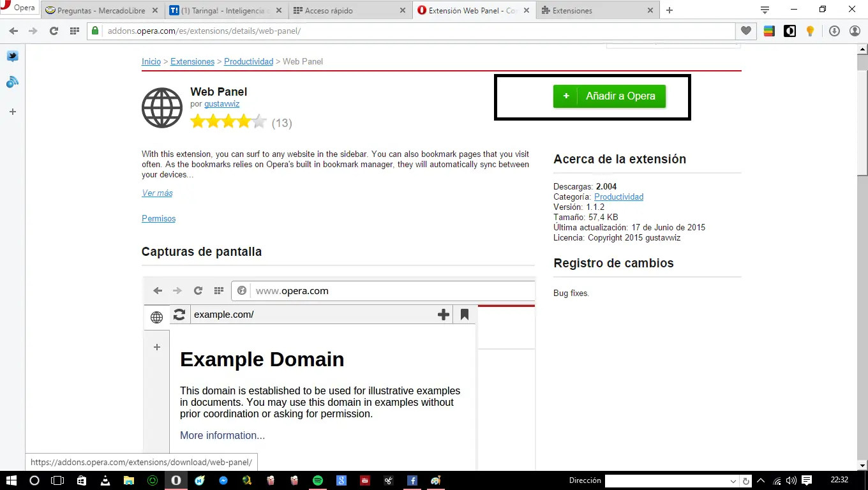Click the extension screenshot preview image
868x490 pixels.
[x=340, y=373]
